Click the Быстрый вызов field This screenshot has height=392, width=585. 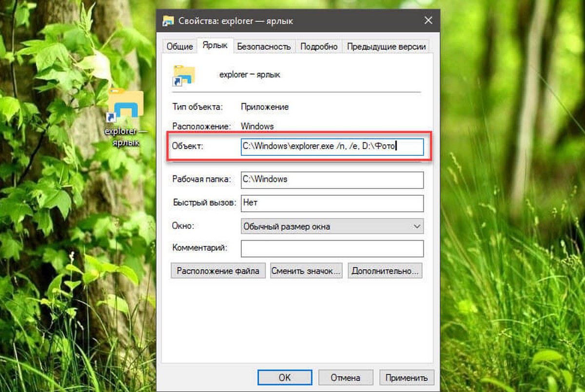[x=331, y=203]
